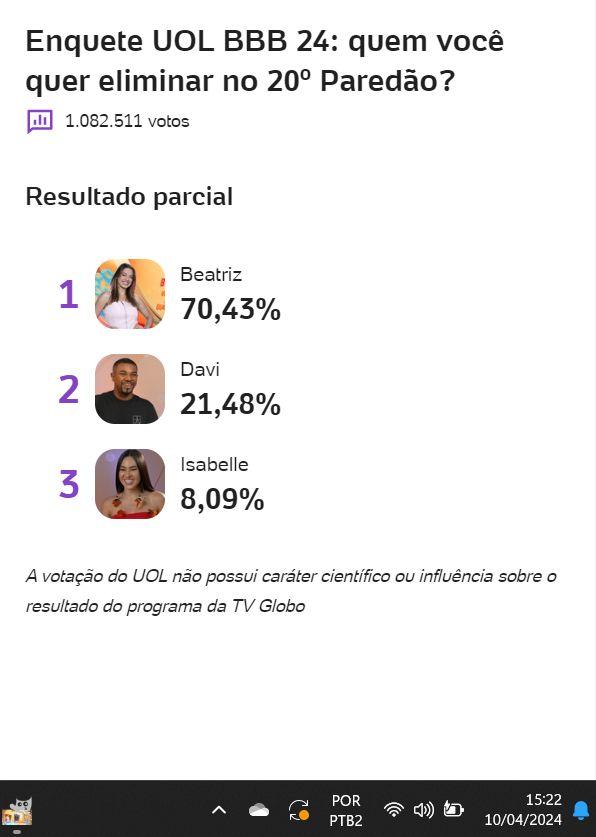Open the Wi-Fi network icon
The height and width of the screenshot is (837, 596).
[394, 810]
